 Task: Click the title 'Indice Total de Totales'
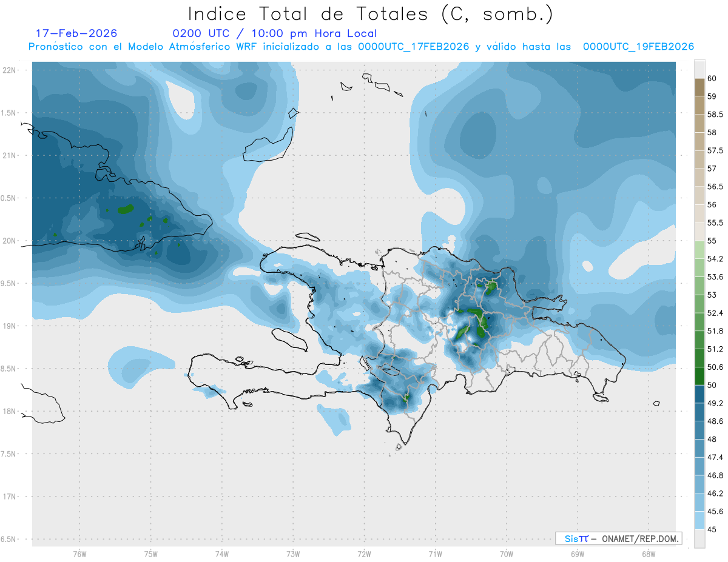click(x=311, y=14)
